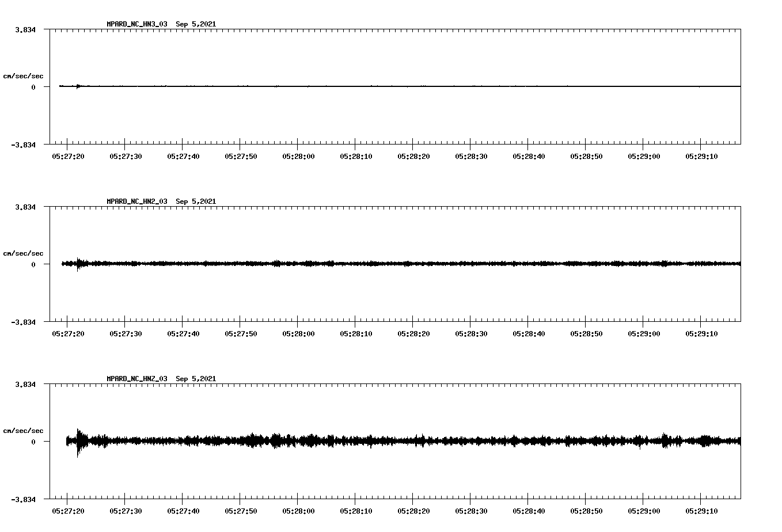Click cm/sec/sec unit label of HN2 plot
This screenshot has height=532, width=782.
(23, 253)
